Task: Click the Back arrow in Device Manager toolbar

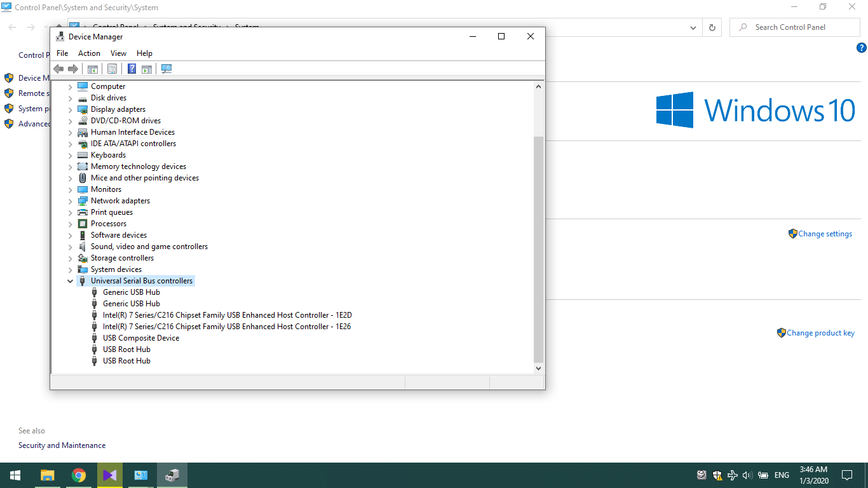Action: 58,69
